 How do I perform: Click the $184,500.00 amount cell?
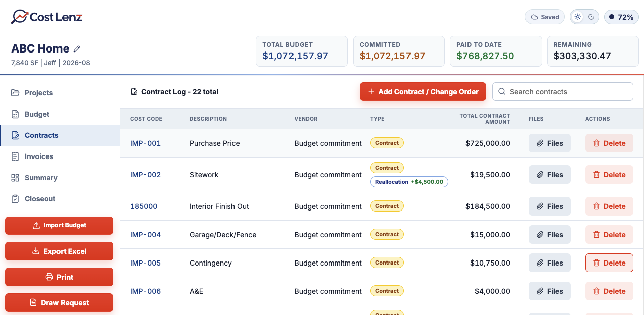coord(488,206)
